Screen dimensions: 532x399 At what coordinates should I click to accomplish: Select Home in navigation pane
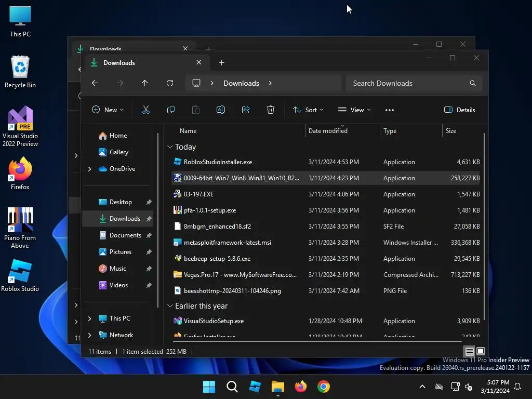117,136
